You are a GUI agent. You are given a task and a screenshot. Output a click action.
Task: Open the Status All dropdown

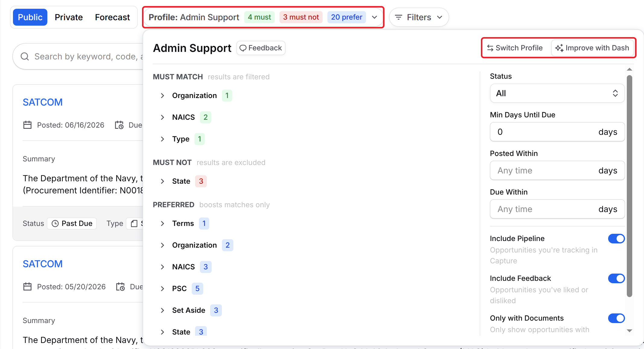pos(557,93)
